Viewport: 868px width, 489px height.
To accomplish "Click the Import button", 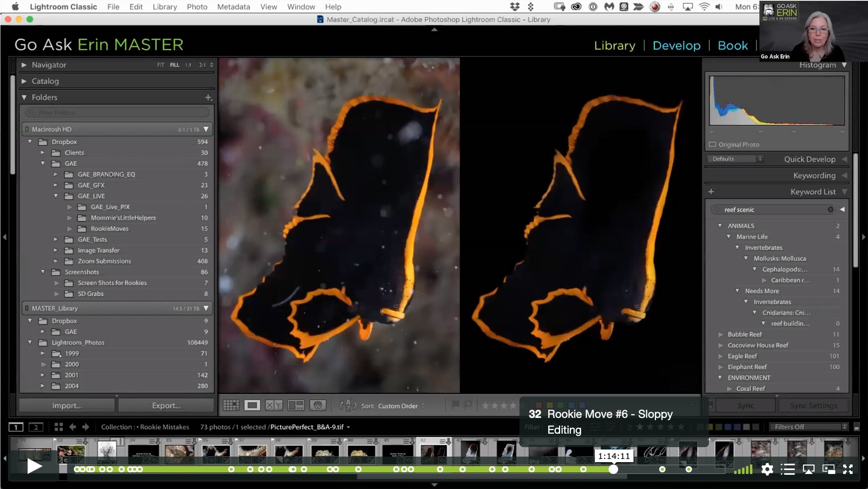I will pos(67,406).
